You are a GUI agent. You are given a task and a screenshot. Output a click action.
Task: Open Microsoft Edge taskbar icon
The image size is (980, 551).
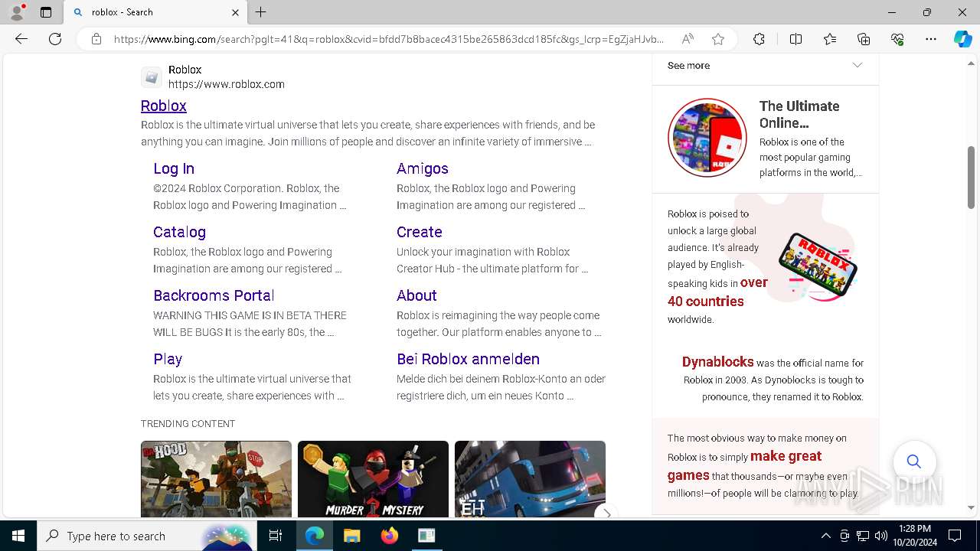pos(315,536)
